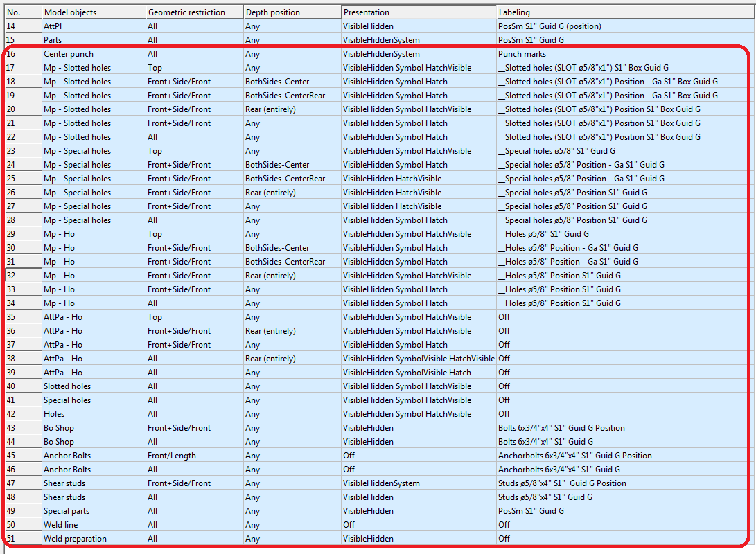Screen dimensions: 756x554
Task: Select the AttPl model object cell
Action: click(x=94, y=26)
